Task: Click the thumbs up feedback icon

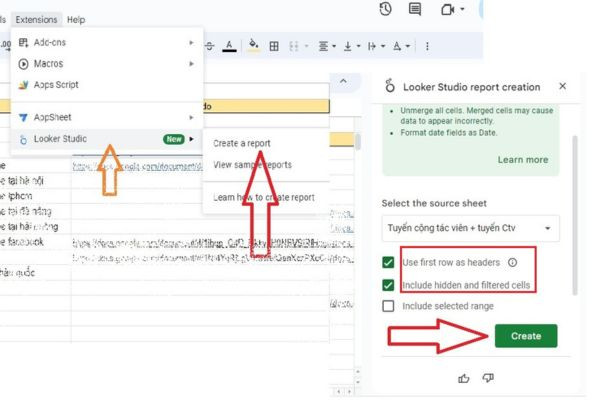Action: 463,379
